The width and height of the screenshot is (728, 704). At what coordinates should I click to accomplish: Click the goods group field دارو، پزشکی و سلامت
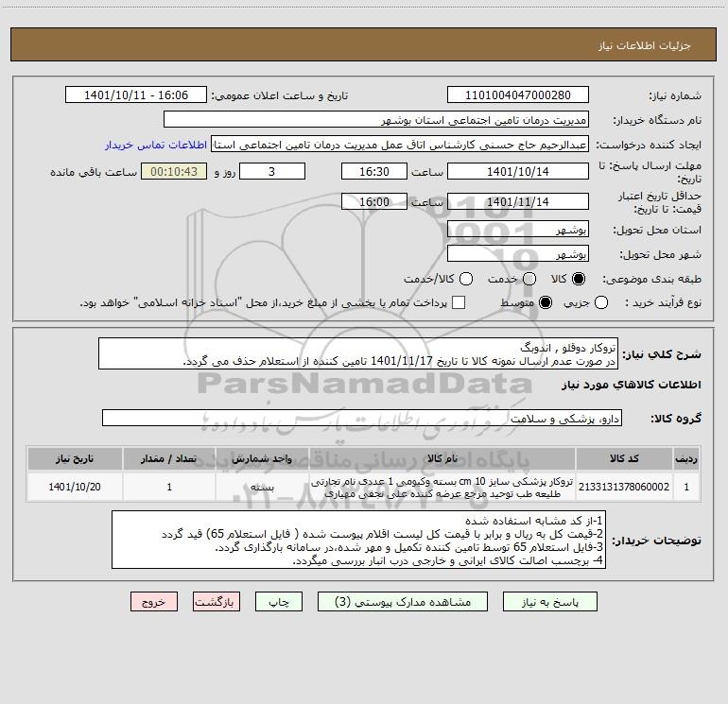[x=362, y=418]
